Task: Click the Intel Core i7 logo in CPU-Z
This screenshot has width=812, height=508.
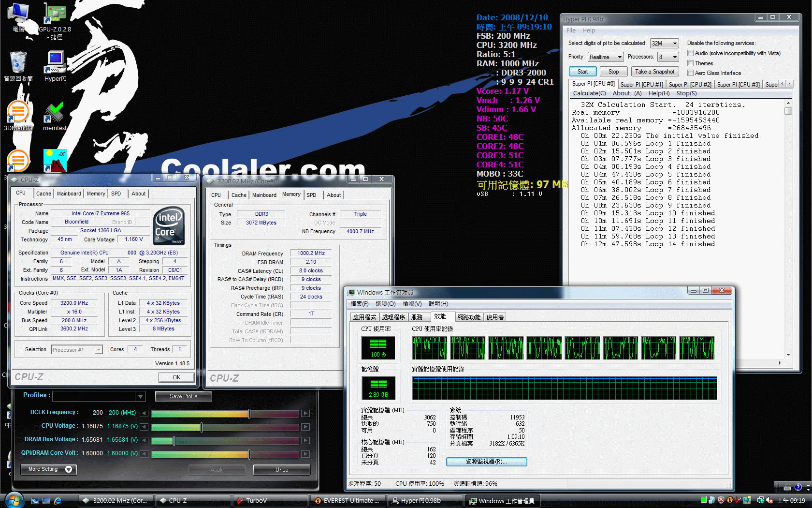Action: click(169, 225)
